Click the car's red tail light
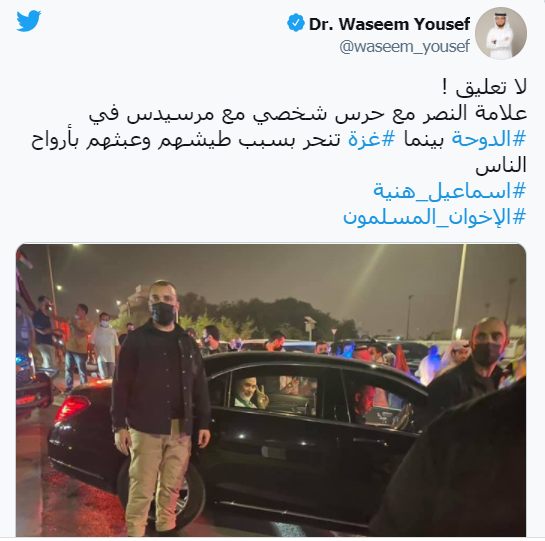 coord(72,407)
